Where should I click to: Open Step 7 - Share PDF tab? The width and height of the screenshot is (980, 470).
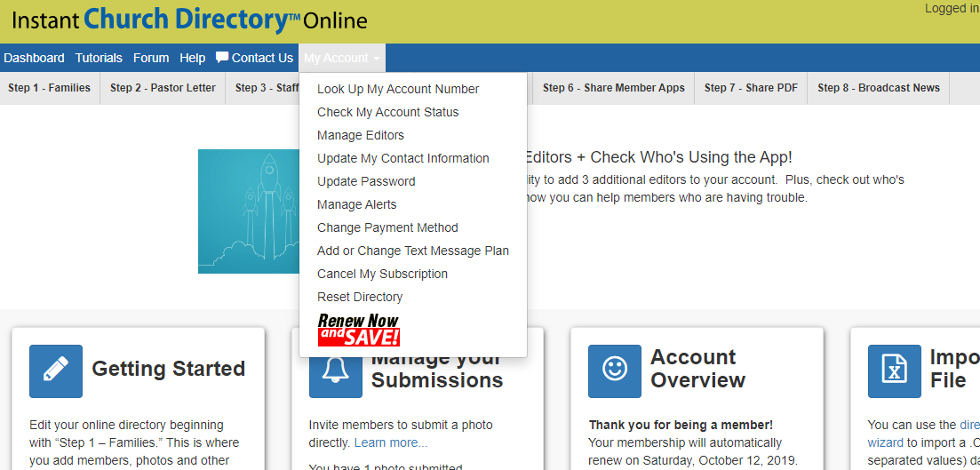[751, 88]
